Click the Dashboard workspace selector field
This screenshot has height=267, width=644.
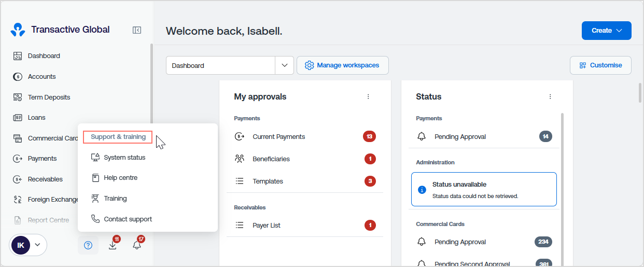[x=230, y=65]
